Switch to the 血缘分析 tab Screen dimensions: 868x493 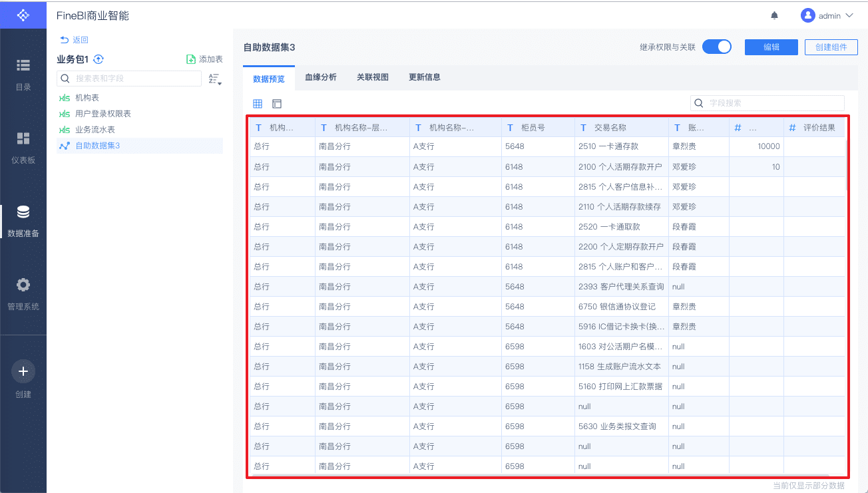point(321,77)
